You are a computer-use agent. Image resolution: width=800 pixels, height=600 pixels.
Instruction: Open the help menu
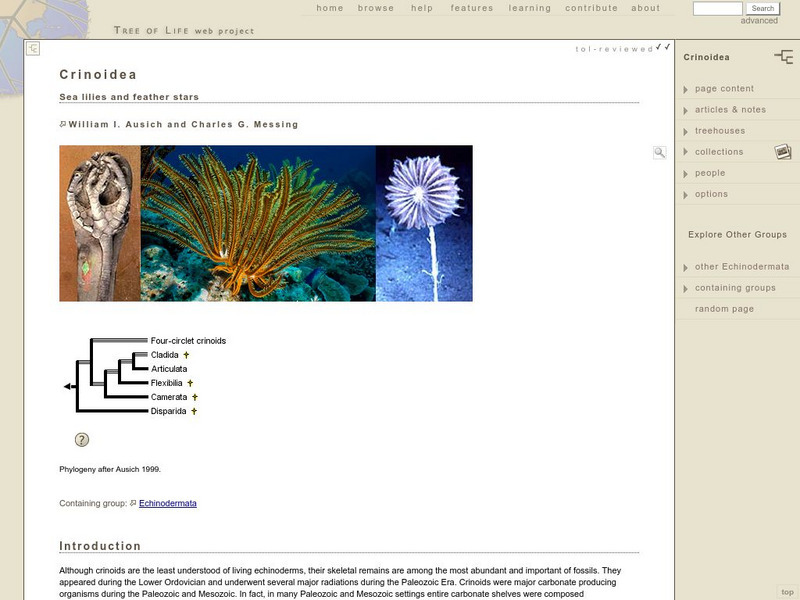pos(422,8)
